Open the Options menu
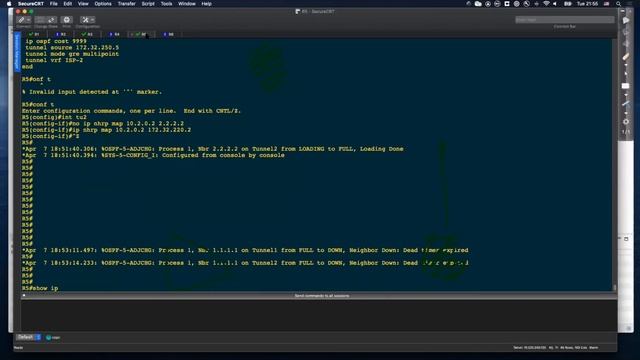The height and width of the screenshot is (360, 640). click(x=103, y=4)
